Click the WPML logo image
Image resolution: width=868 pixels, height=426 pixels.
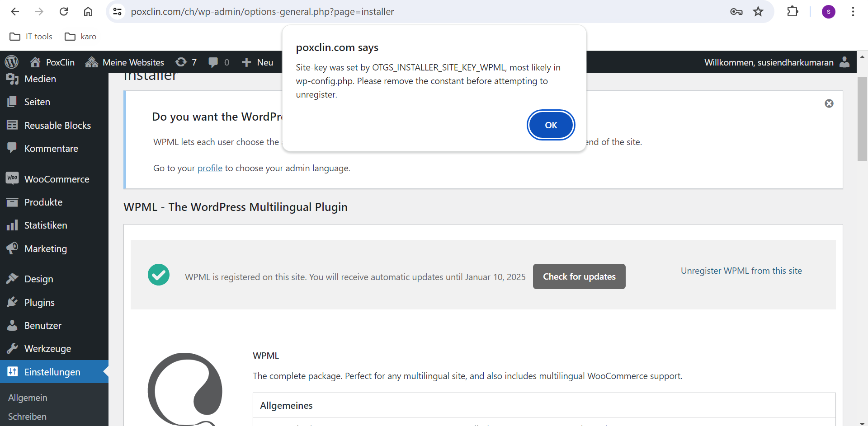(x=185, y=389)
